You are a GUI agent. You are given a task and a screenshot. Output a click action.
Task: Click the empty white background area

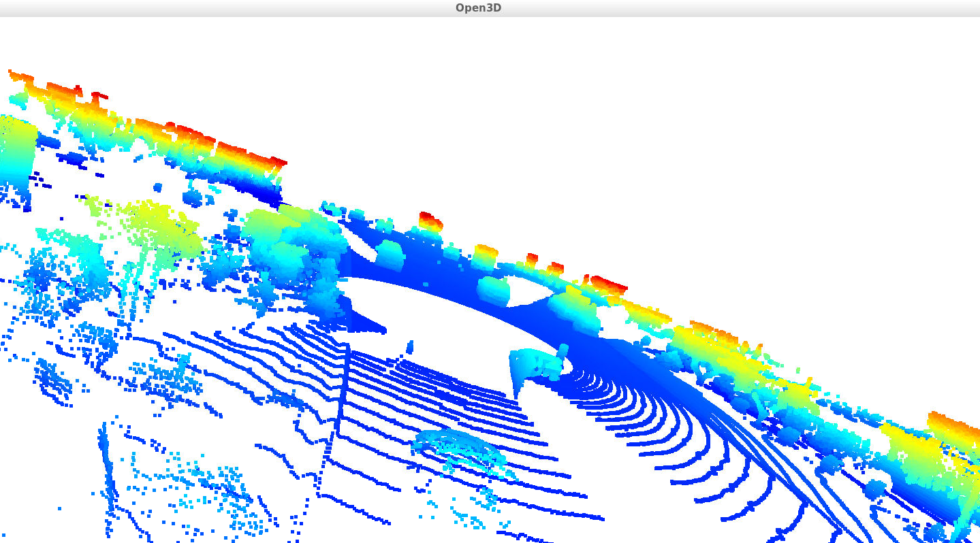click(749, 102)
